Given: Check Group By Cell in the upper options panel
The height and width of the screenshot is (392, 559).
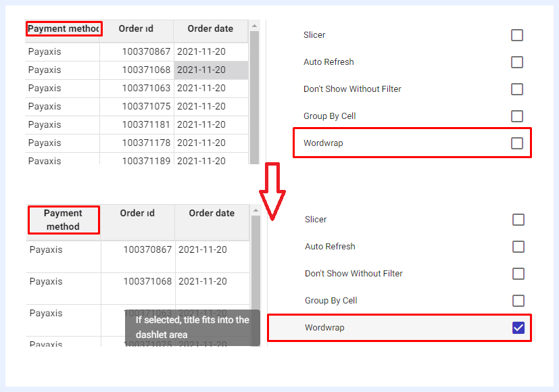Looking at the screenshot, I should coord(517,116).
